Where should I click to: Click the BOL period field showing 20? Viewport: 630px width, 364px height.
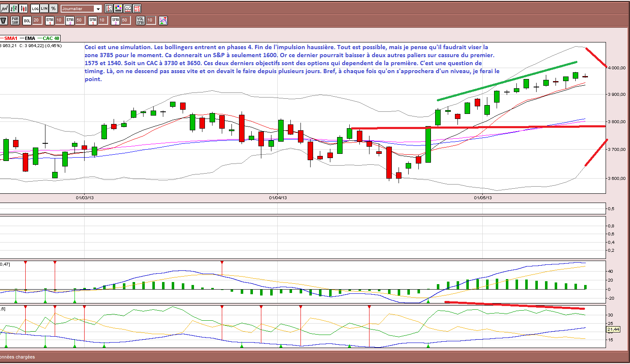(37, 20)
